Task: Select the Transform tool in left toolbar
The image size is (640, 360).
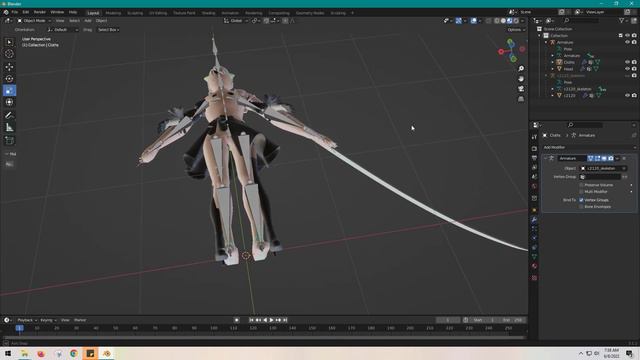Action: coord(9,102)
